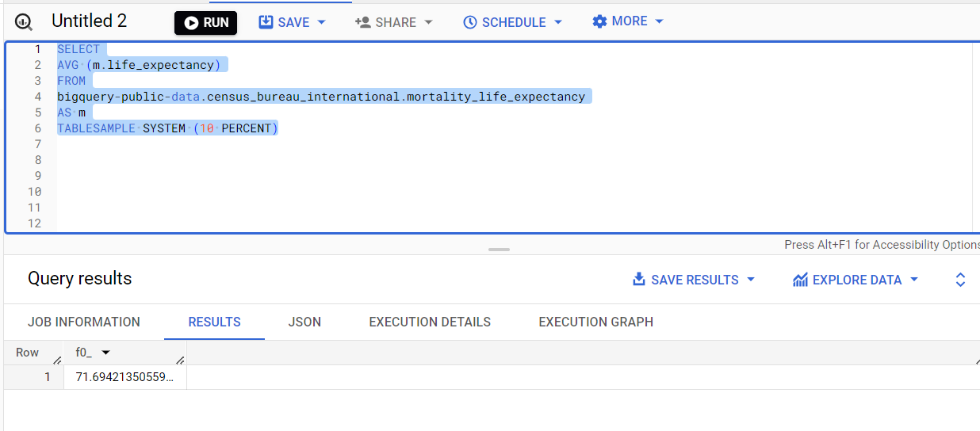Click the play icon inside the RUN button
The width and height of the screenshot is (980, 431).
click(191, 23)
